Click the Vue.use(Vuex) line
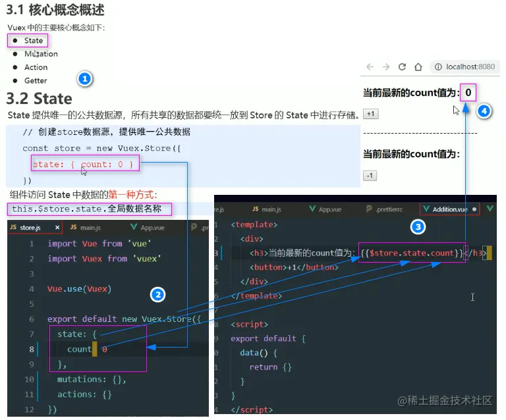The image size is (506, 420). click(79, 289)
